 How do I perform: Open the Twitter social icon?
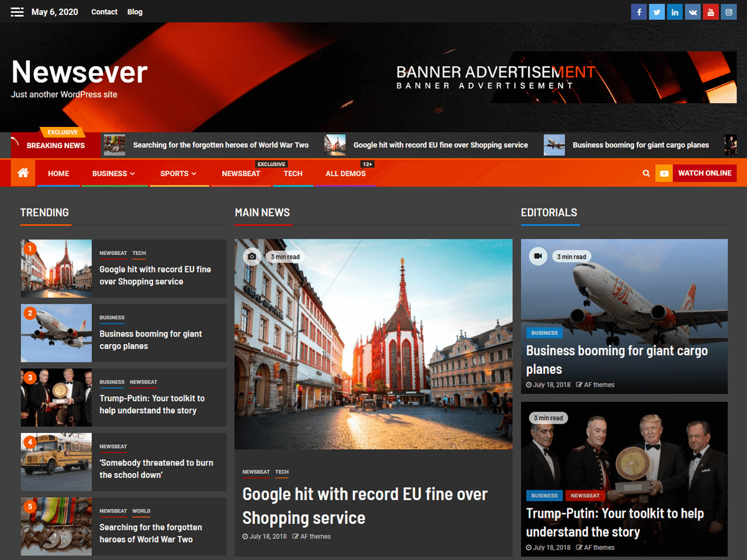[656, 11]
